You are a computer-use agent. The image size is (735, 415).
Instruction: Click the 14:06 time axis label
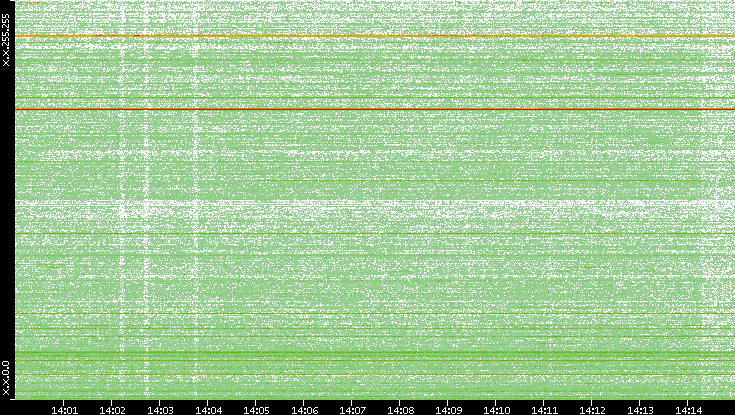coord(304,410)
